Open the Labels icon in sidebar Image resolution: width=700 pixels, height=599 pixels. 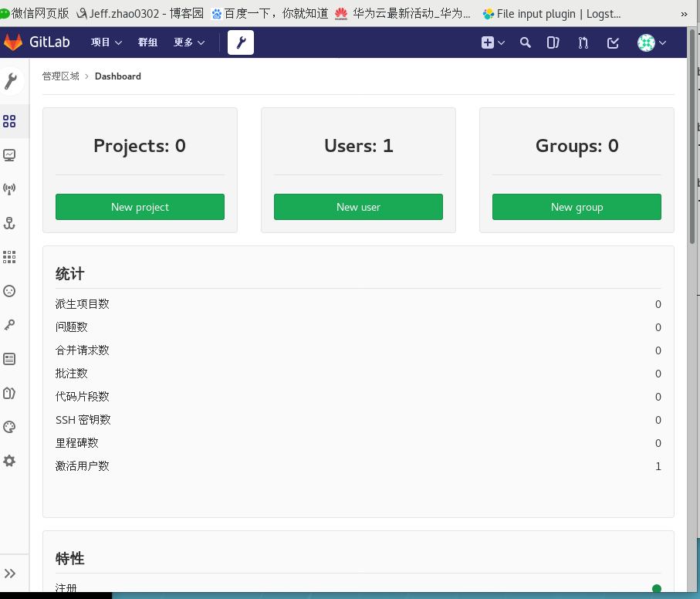click(9, 393)
